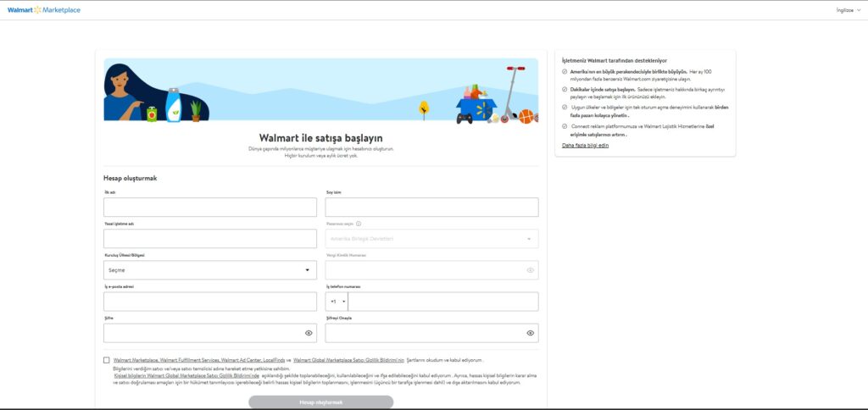Focus the Yasal işletme adı field
The image size is (868, 410).
[210, 239]
